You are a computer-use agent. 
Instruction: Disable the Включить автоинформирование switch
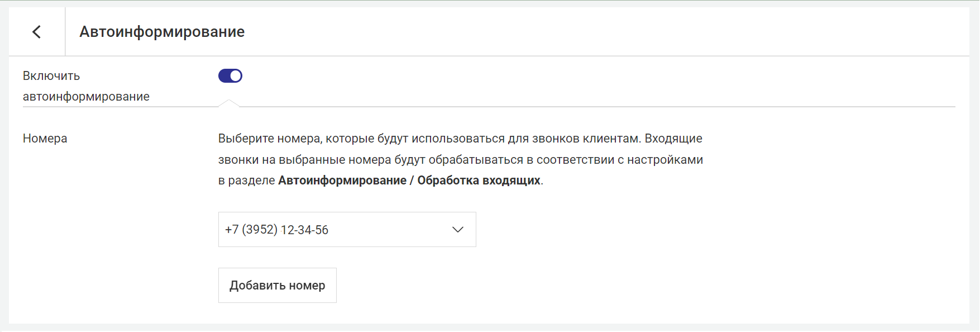coord(230,75)
